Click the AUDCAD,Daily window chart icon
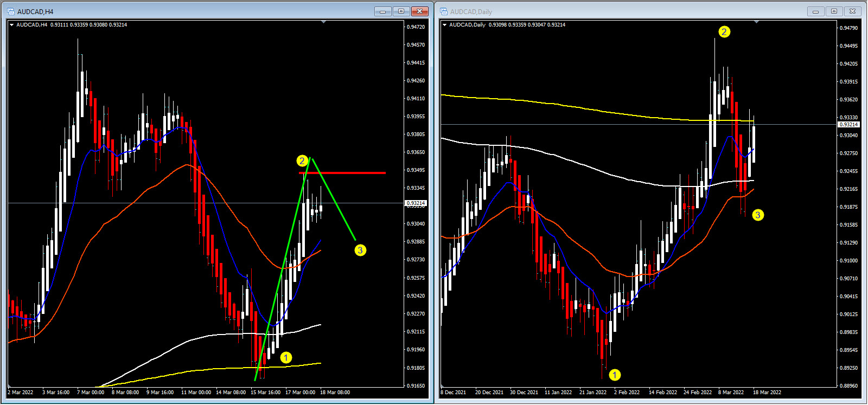 pyautogui.click(x=444, y=11)
